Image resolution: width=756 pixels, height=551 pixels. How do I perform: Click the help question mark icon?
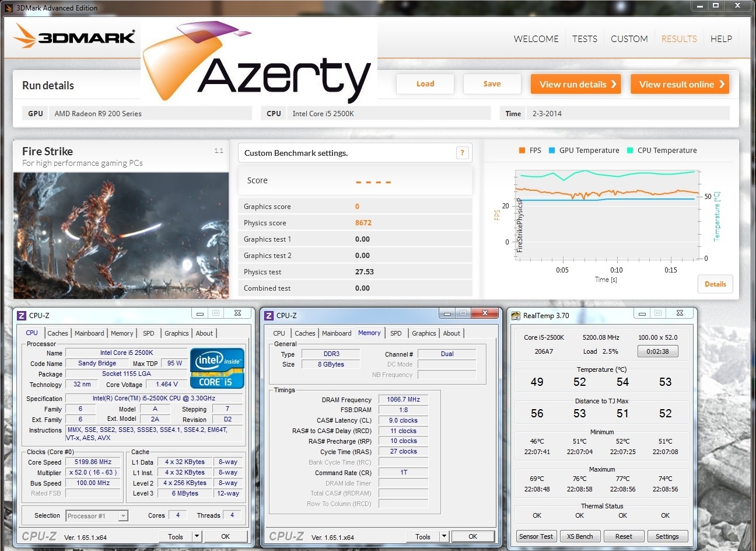pos(462,153)
